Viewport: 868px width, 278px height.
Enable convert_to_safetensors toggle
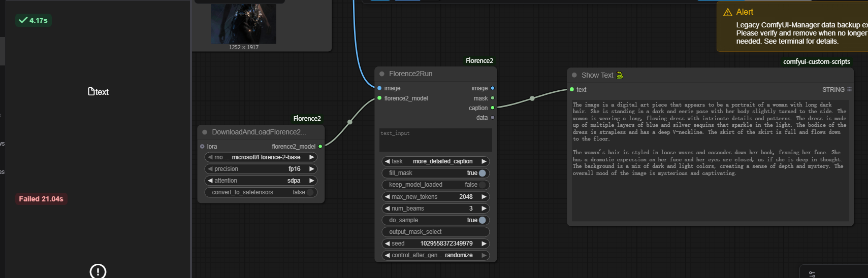[309, 192]
